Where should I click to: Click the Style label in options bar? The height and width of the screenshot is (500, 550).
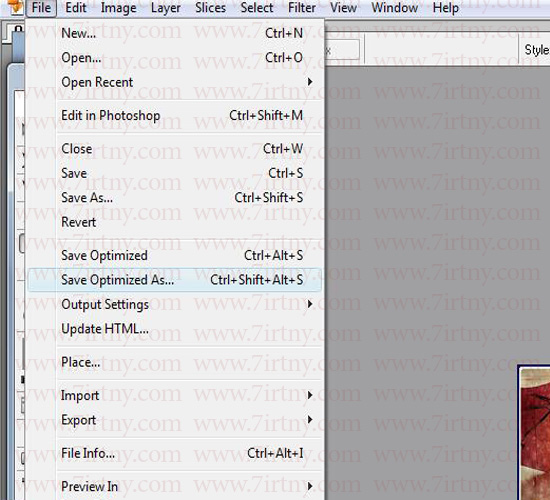pos(537,50)
